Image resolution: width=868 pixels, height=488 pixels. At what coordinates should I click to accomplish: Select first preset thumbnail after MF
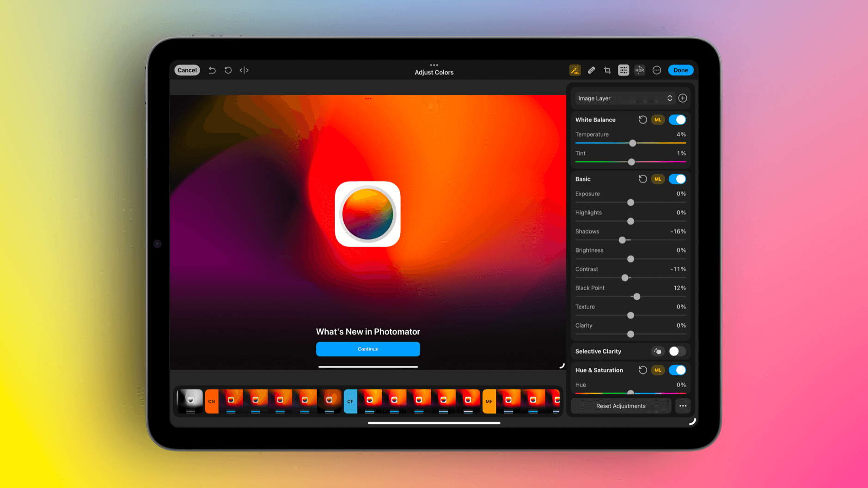click(508, 401)
